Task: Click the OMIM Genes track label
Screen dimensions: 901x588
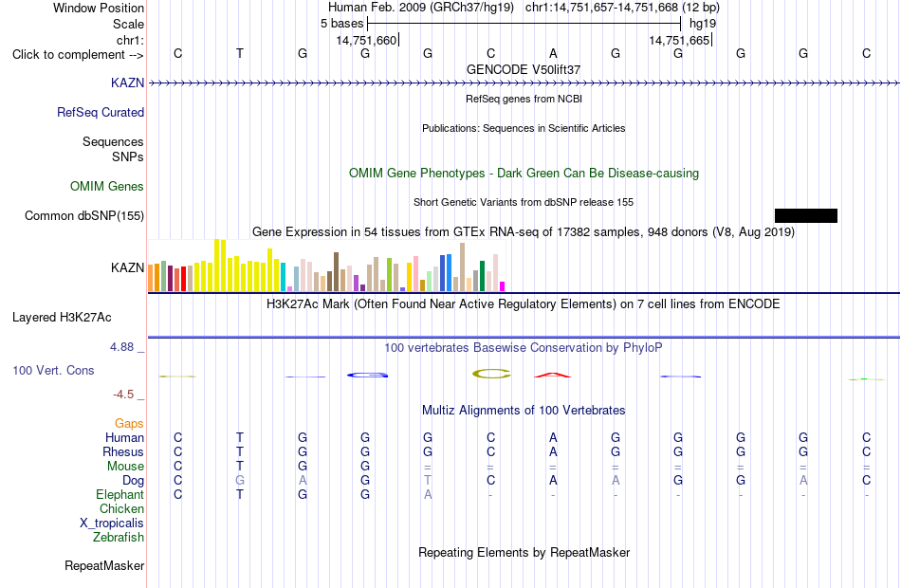Action: [x=106, y=186]
